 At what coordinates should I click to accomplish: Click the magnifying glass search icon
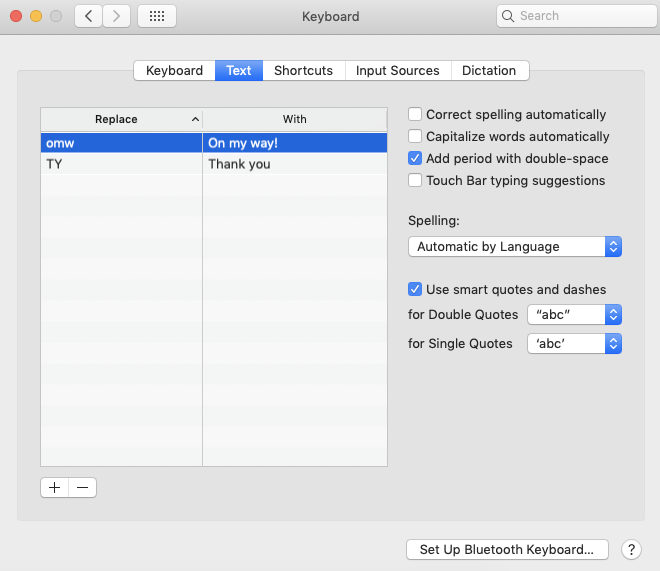pyautogui.click(x=509, y=16)
